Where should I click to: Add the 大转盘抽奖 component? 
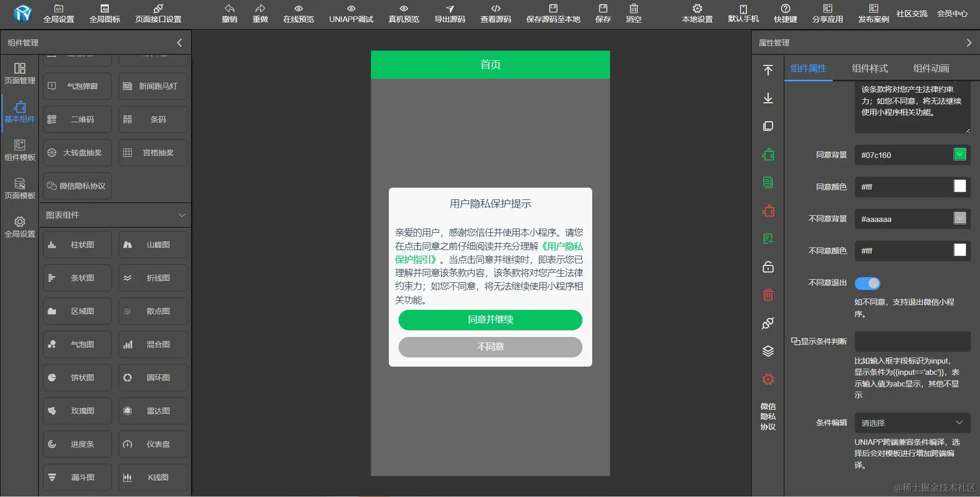click(x=77, y=153)
